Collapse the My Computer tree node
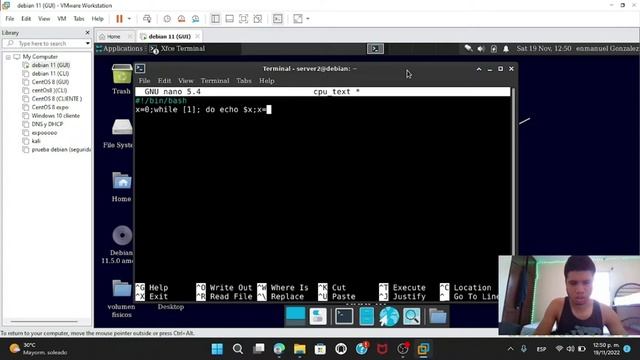 coord(8,57)
